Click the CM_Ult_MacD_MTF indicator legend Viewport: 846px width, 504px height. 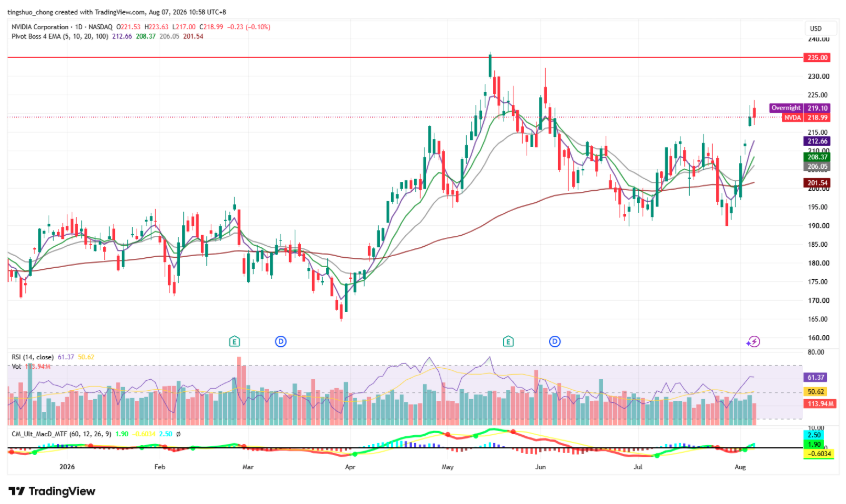point(62,434)
